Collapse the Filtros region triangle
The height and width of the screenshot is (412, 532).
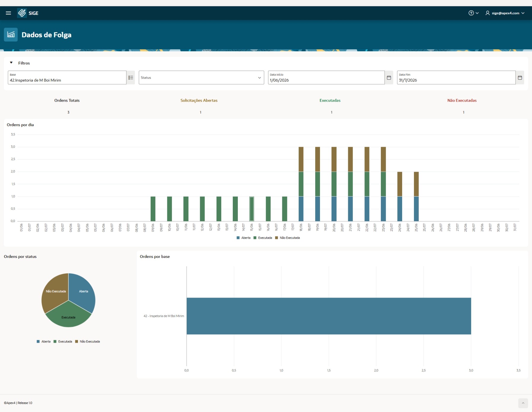point(11,63)
